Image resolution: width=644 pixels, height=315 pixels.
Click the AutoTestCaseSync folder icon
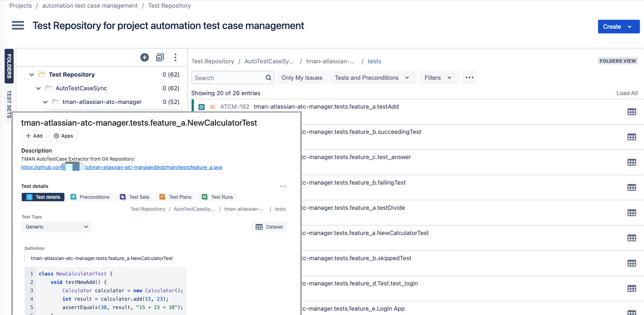(x=49, y=88)
